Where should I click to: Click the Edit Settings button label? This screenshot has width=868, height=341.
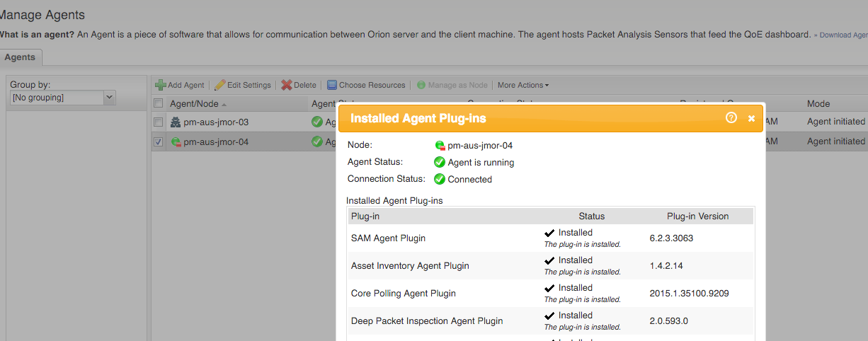[x=249, y=85]
